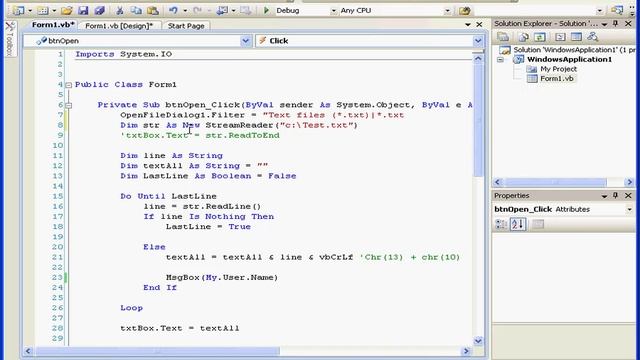The image size is (640, 360).
Task: Open the Debug configuration dropdown
Action: 334,11
